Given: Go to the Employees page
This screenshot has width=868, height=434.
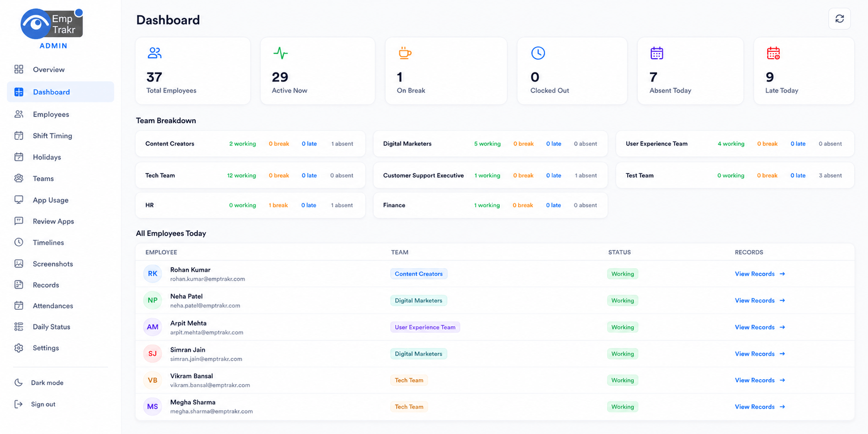Looking at the screenshot, I should [x=60, y=114].
